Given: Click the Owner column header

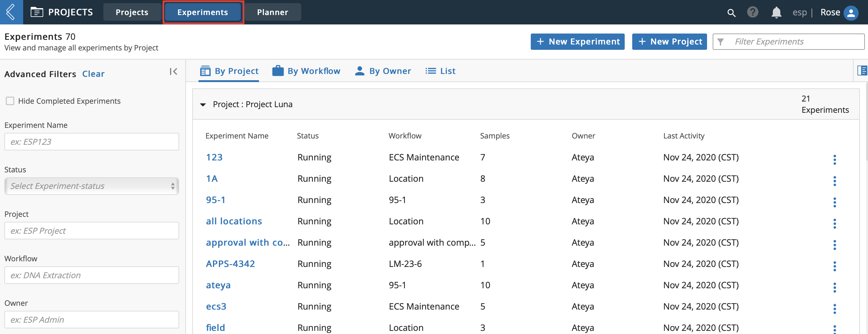Looking at the screenshot, I should coord(583,136).
